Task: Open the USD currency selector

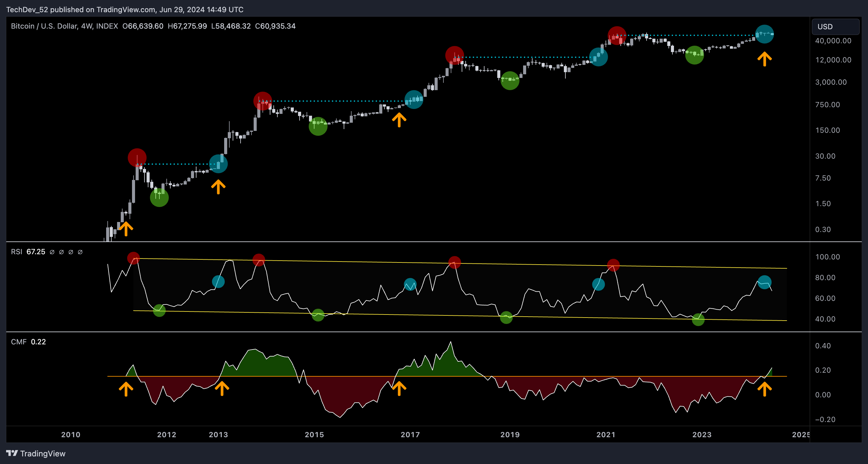Action: [835, 26]
